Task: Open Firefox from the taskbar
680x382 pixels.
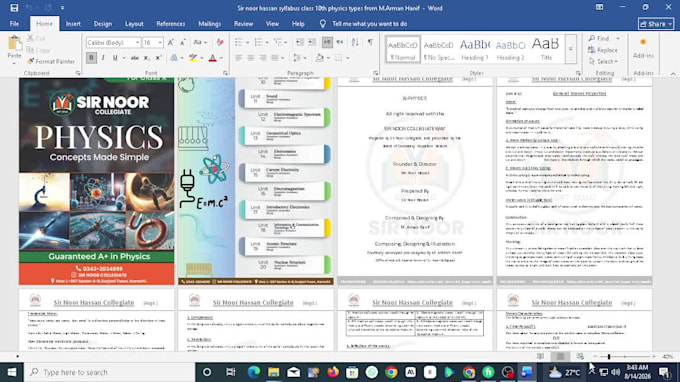Action: pos(333,372)
